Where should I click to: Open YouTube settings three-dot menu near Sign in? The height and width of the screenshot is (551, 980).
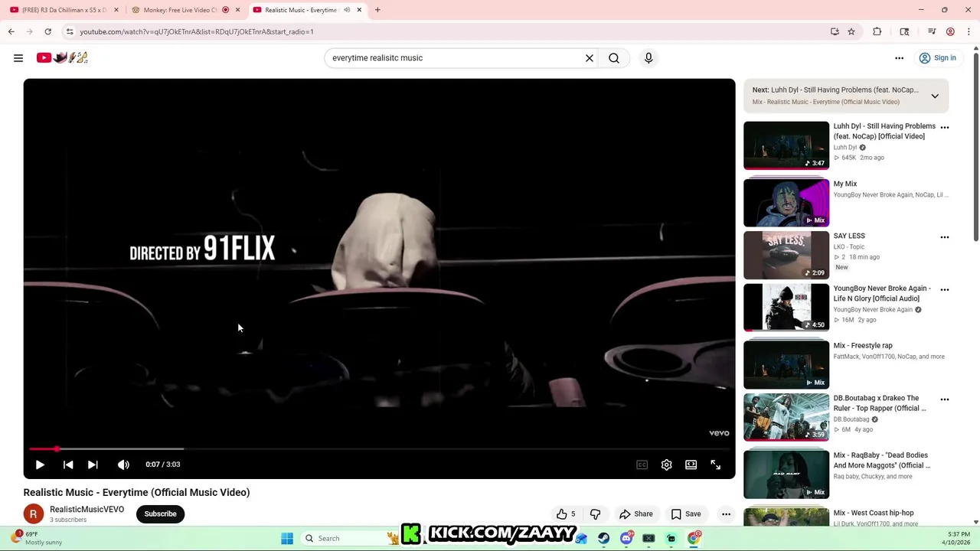900,57
